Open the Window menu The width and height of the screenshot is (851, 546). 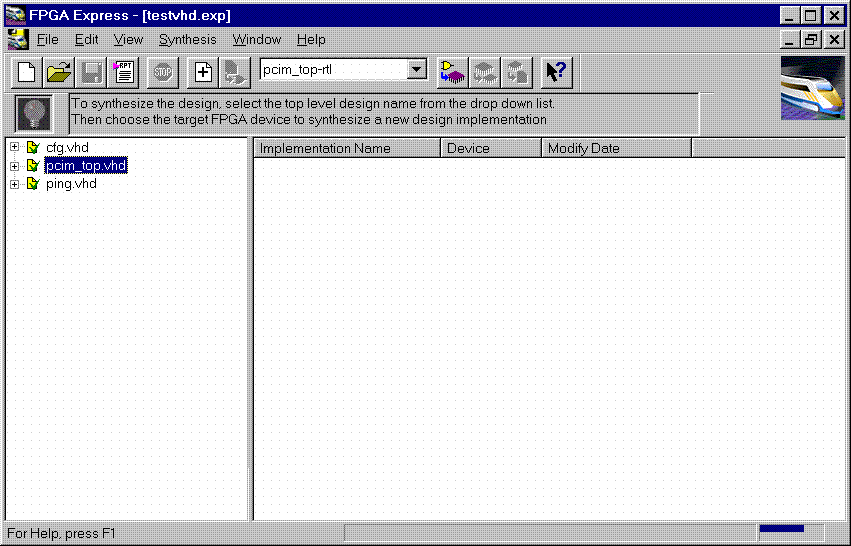257,40
